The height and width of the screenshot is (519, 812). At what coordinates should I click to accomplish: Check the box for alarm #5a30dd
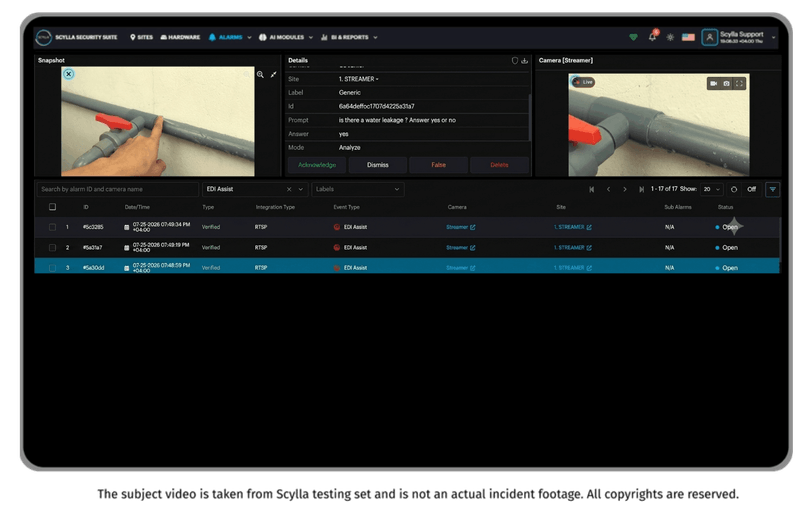coord(52,268)
